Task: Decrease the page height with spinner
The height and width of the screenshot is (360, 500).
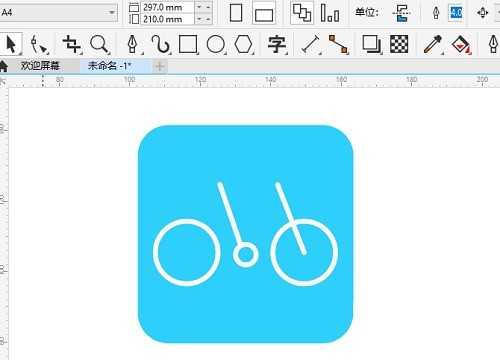Action: (x=199, y=19)
